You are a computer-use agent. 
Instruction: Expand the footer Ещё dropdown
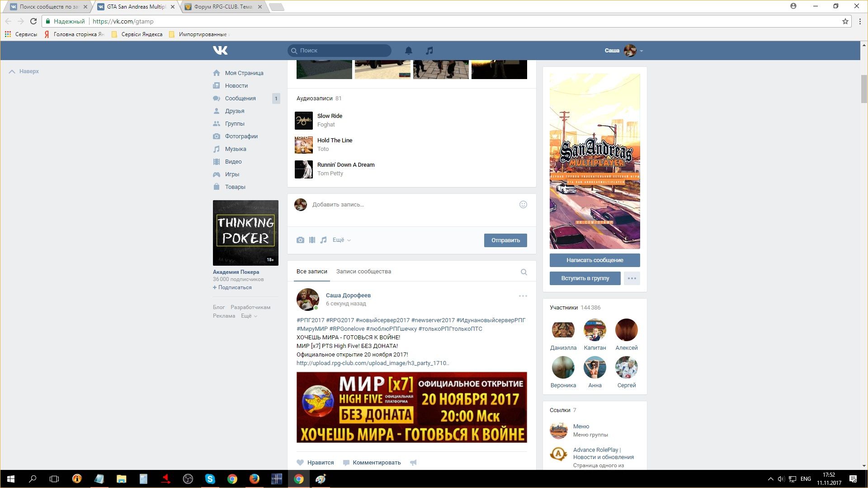pyautogui.click(x=249, y=316)
